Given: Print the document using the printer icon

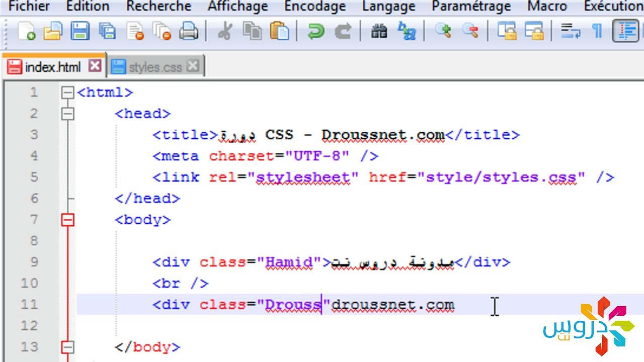Looking at the screenshot, I should 188,31.
